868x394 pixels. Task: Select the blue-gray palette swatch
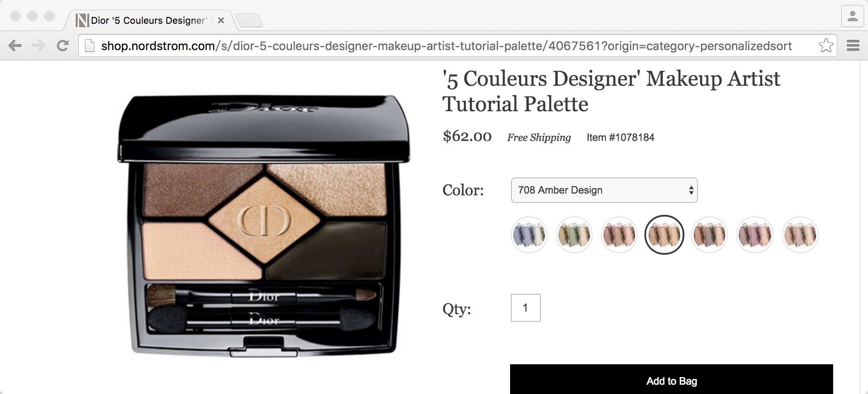tap(529, 235)
